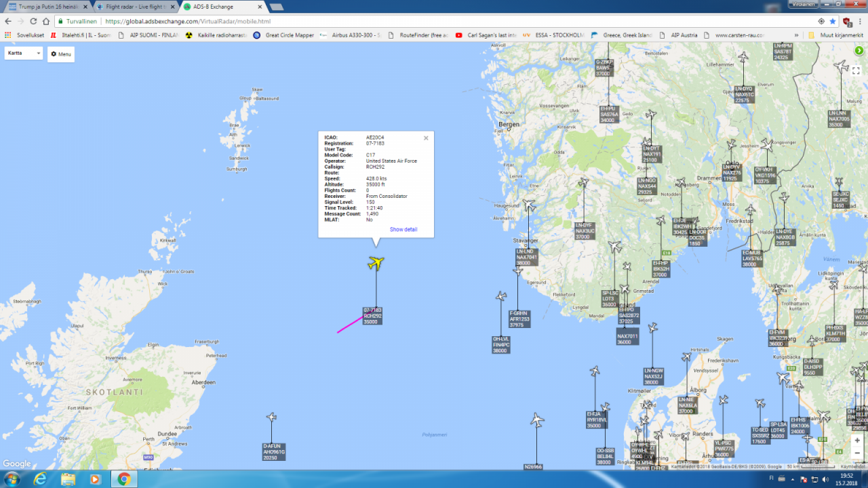
Task: Select the LN-DYF NAX3UC aircraft icon
Action: [x=583, y=182]
